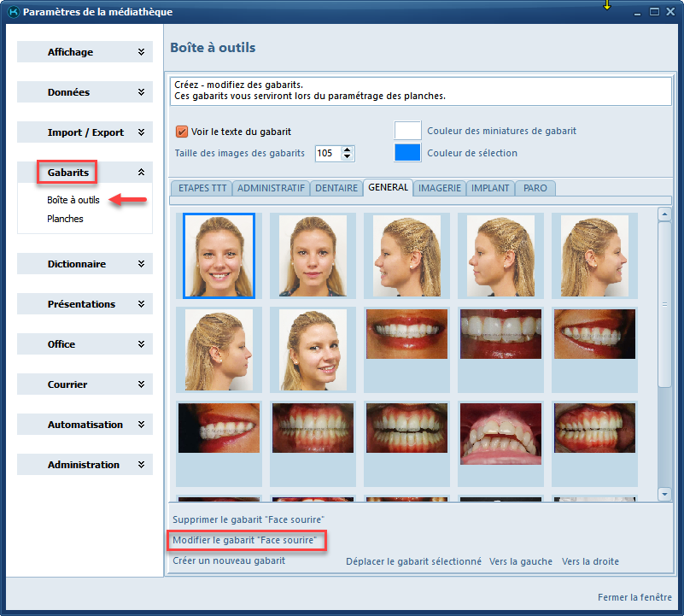Enable 'Voir le texte du gabarit' checkbox
Image resolution: width=684 pixels, height=616 pixels.
[x=181, y=132]
